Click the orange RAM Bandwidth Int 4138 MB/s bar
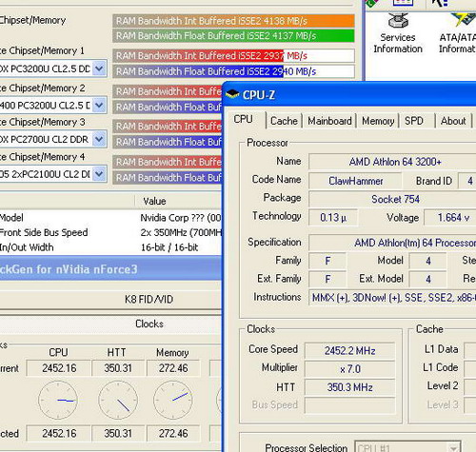 click(233, 21)
